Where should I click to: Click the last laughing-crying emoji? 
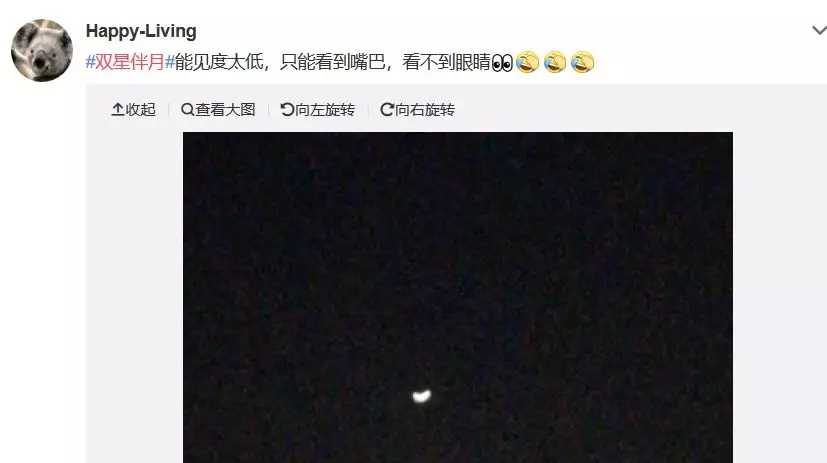[582, 62]
